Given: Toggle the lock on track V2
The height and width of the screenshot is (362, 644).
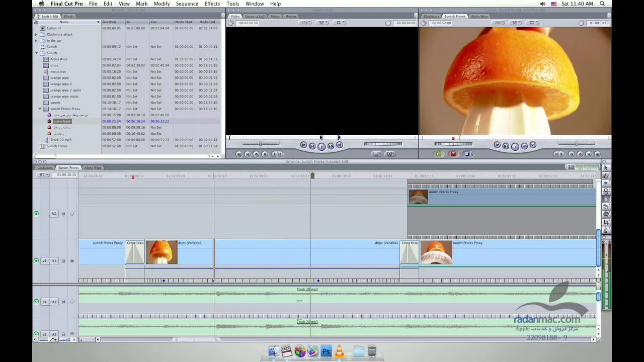Looking at the screenshot, I should point(63,214).
